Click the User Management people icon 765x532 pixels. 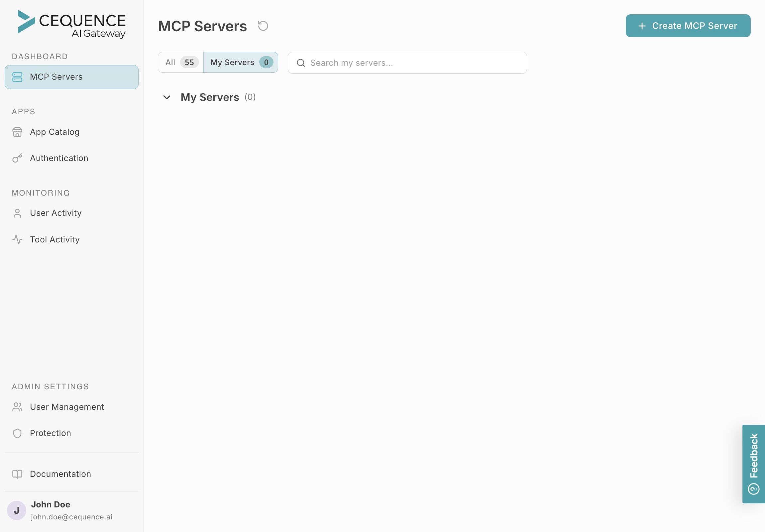17,407
